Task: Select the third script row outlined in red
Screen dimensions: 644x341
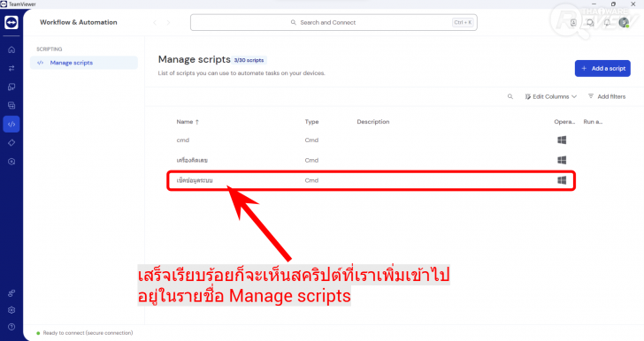Action: (x=371, y=180)
